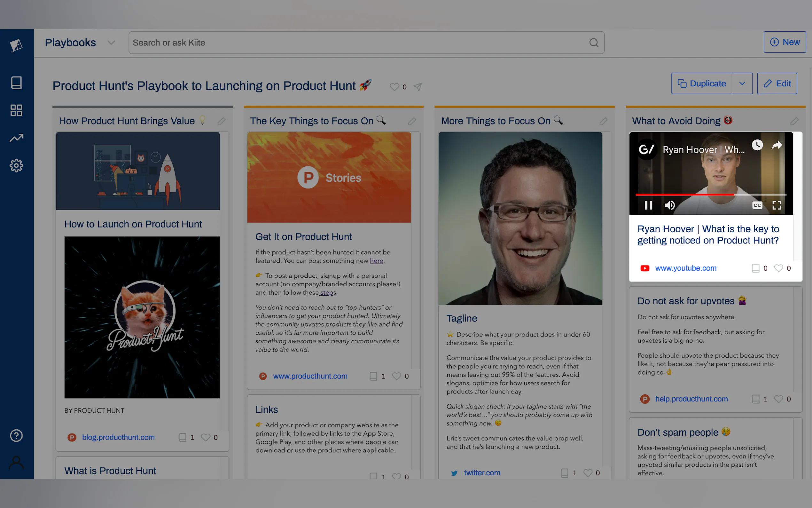Viewport: 812px width, 508px height.
Task: Open the analytics trend icon in sidebar
Action: pos(16,138)
